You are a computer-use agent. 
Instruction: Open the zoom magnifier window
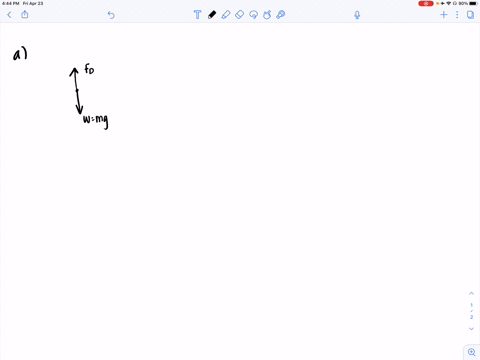(472, 352)
